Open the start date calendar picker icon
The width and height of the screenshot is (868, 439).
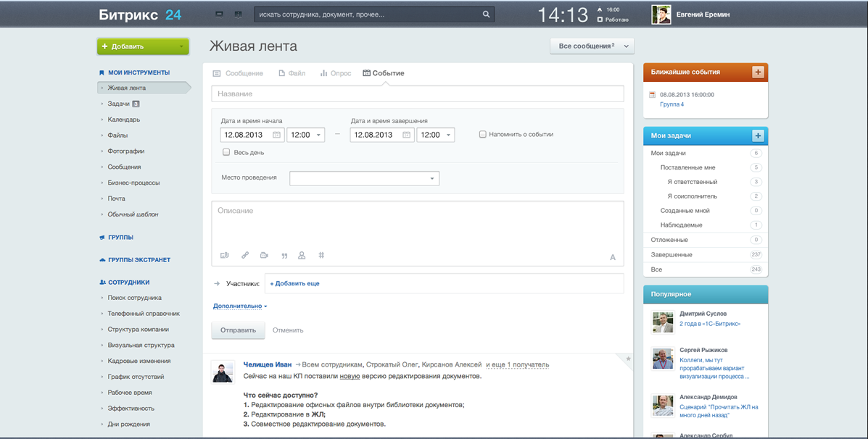[x=276, y=135]
